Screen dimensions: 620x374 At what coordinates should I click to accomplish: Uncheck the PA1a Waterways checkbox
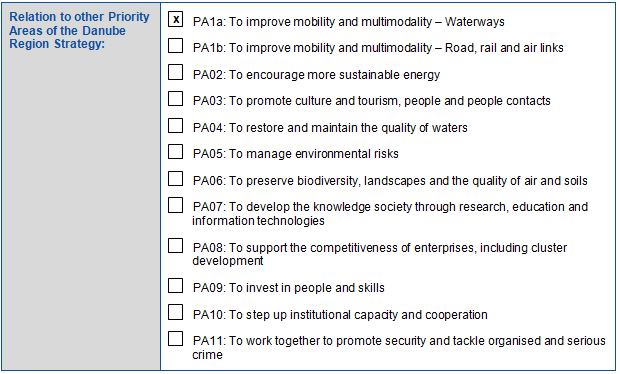(176, 19)
